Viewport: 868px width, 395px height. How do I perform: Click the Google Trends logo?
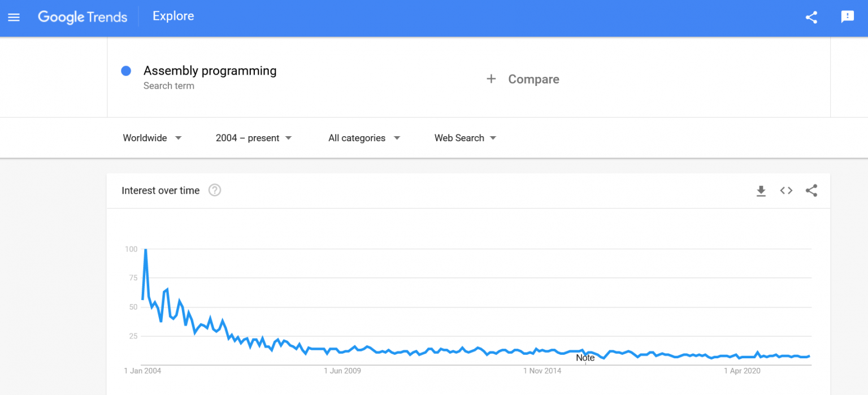pos(83,17)
